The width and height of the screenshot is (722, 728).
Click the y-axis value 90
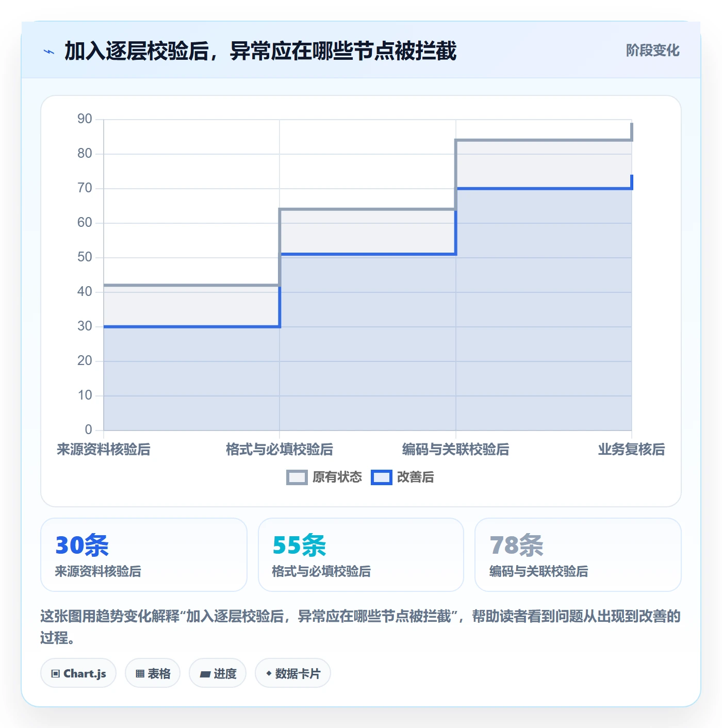coord(85,119)
